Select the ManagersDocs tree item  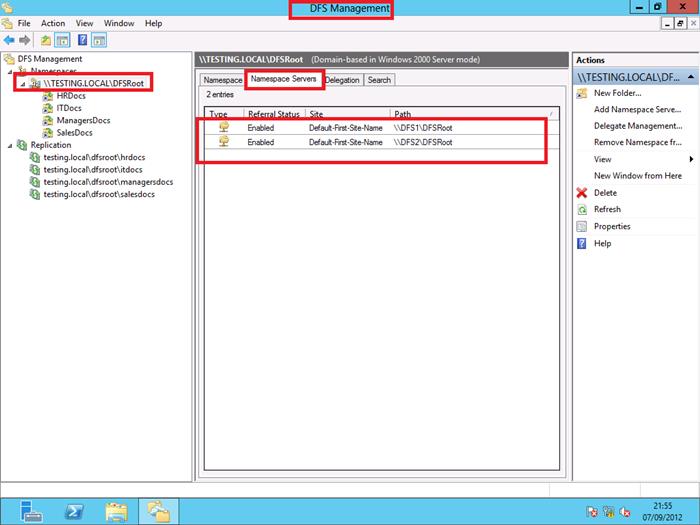(83, 121)
